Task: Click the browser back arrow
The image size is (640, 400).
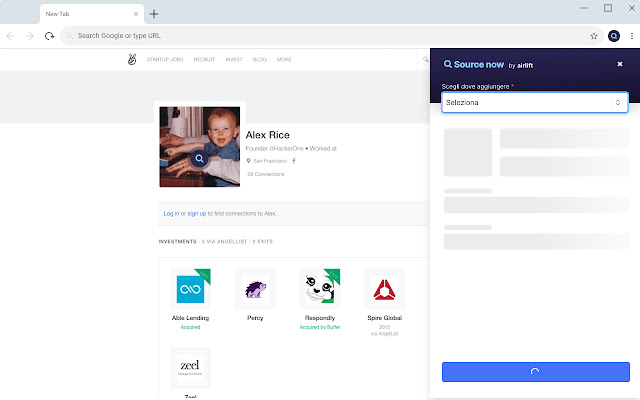Action: (x=11, y=36)
